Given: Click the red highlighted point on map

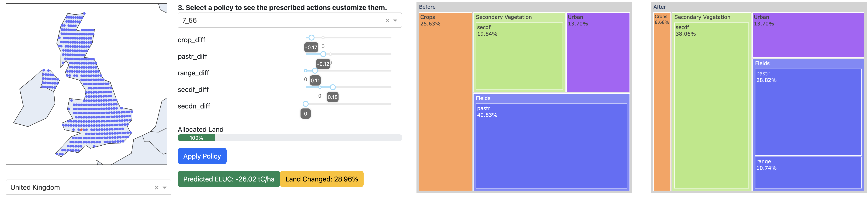Looking at the screenshot, I should (x=81, y=130).
